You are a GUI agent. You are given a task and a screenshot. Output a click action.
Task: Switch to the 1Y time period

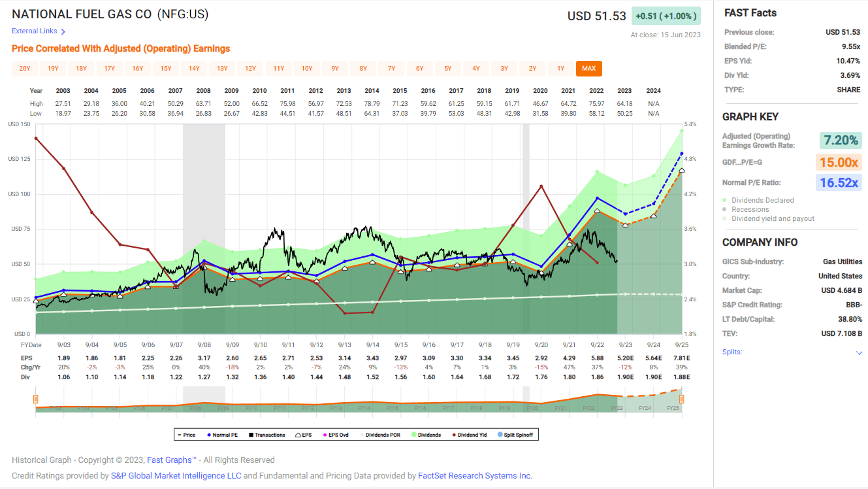pyautogui.click(x=561, y=68)
